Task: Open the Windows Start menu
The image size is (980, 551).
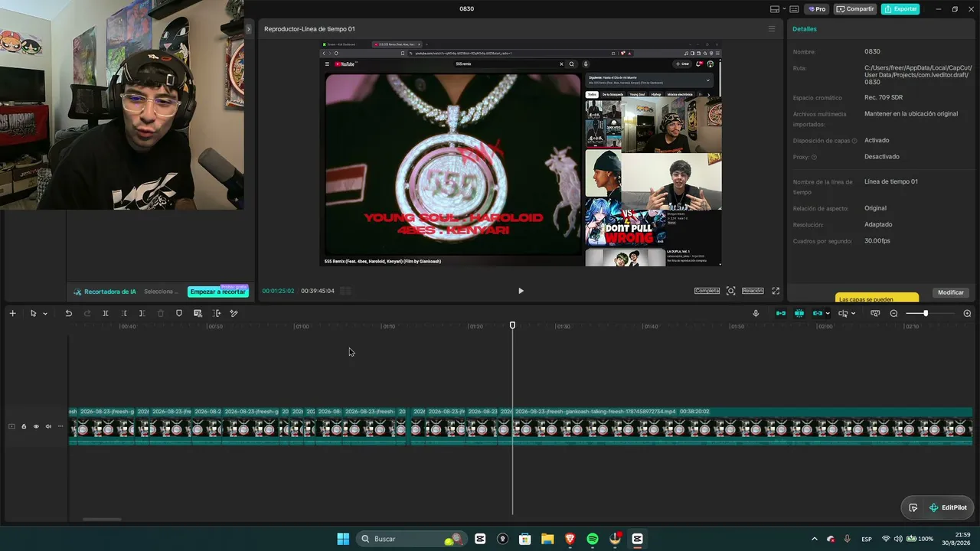Action: (x=343, y=539)
